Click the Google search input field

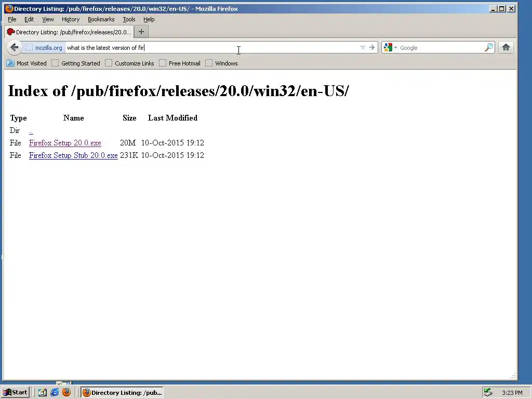click(x=441, y=47)
